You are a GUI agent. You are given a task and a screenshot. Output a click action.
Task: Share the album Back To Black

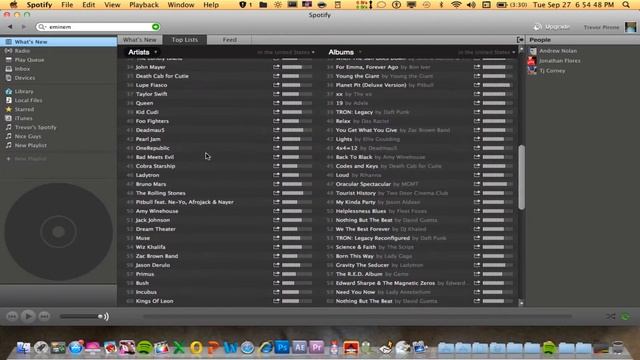477,157
